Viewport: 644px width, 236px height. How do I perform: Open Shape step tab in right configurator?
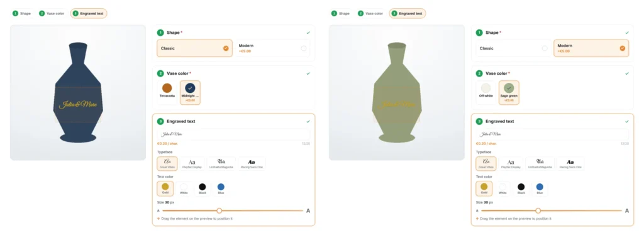click(340, 14)
